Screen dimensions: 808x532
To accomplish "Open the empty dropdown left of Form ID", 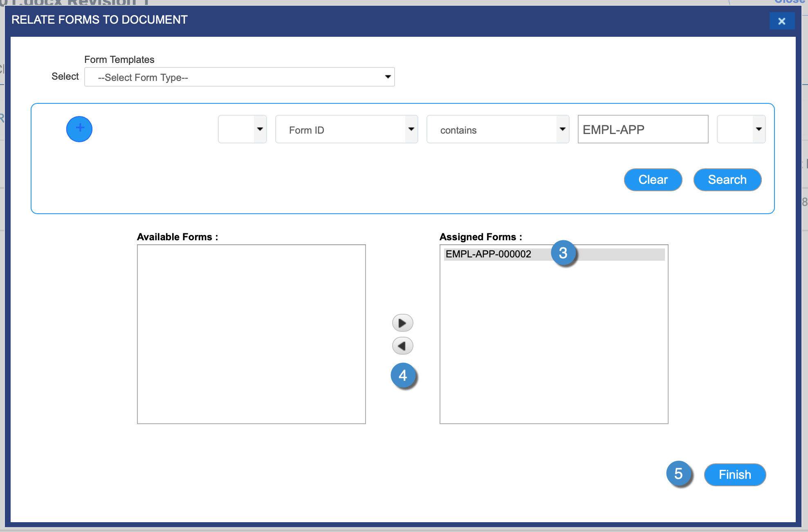I will [x=242, y=130].
